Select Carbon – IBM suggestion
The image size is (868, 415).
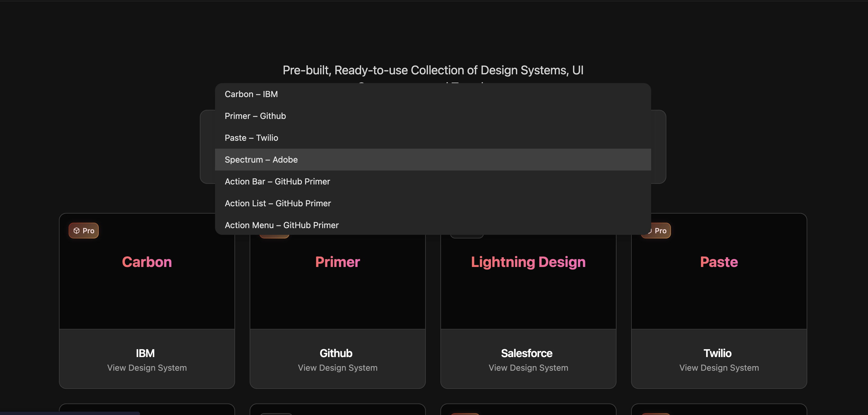pos(251,94)
